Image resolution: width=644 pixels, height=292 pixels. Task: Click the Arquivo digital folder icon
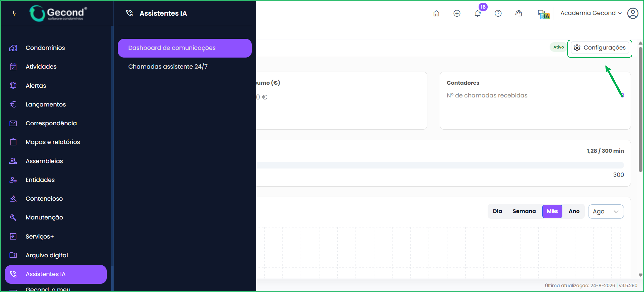pyautogui.click(x=13, y=255)
